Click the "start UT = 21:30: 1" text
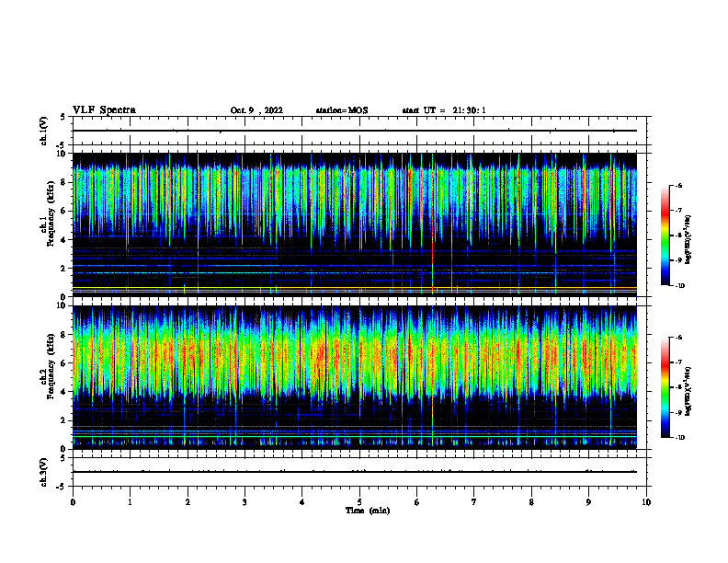The height and width of the screenshot is (563, 728). click(x=444, y=110)
